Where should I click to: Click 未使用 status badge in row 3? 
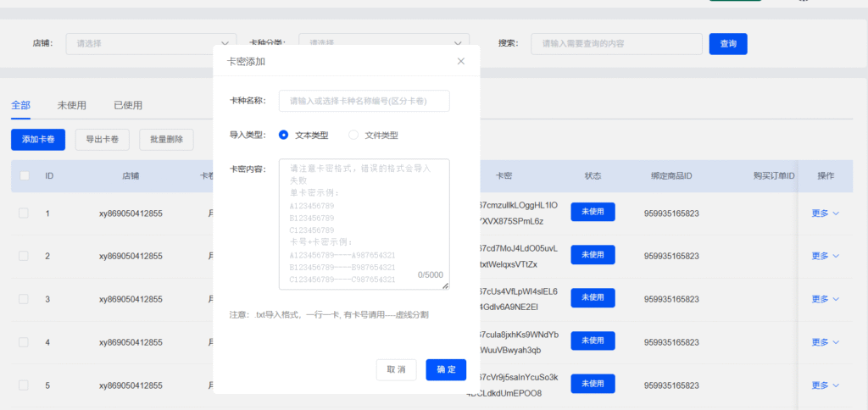pos(593,297)
